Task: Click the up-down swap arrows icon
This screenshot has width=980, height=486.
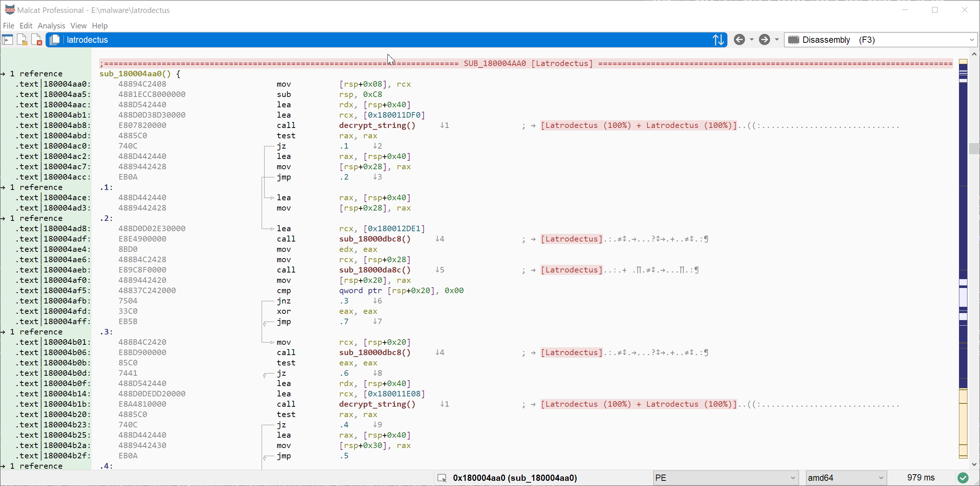Action: click(718, 40)
